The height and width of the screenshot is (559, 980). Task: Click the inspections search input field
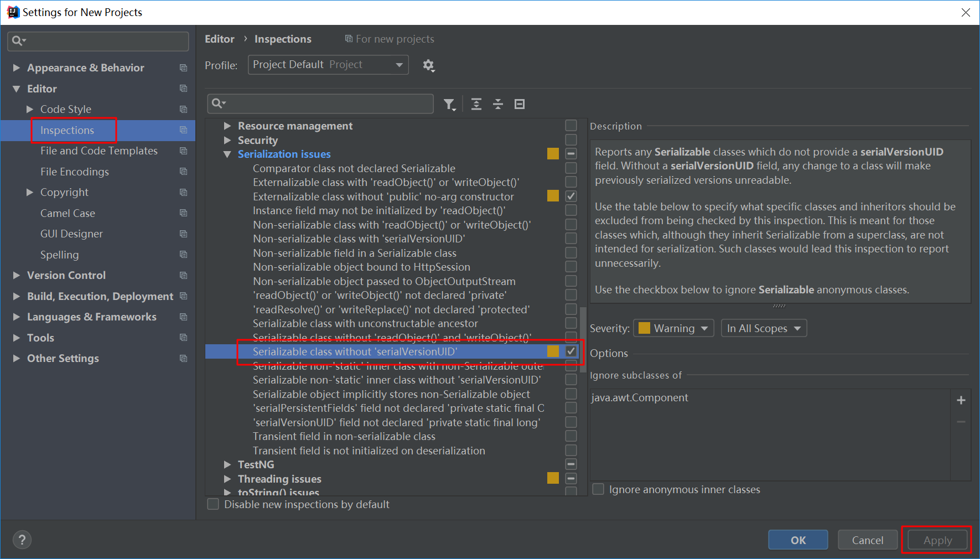320,103
